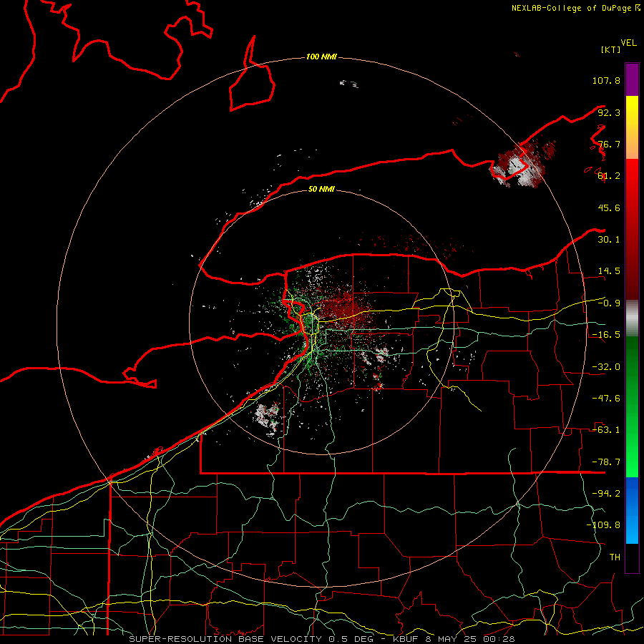Click the blue segment of velocity color bar

point(632,510)
